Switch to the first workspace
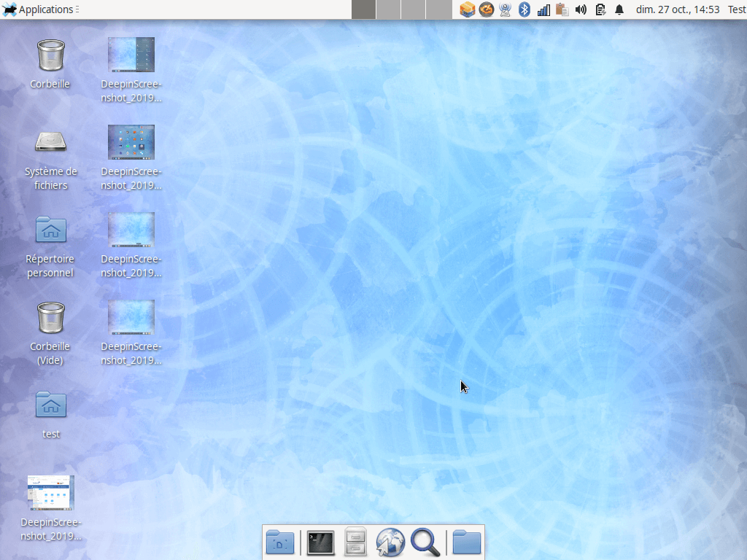Viewport: 747px width, 560px height. (x=363, y=9)
